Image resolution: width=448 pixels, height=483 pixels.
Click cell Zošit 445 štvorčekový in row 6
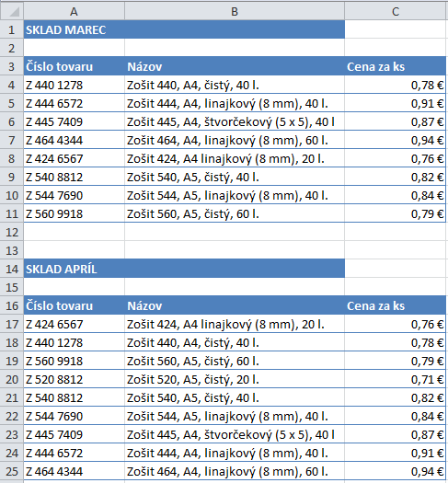(235, 121)
